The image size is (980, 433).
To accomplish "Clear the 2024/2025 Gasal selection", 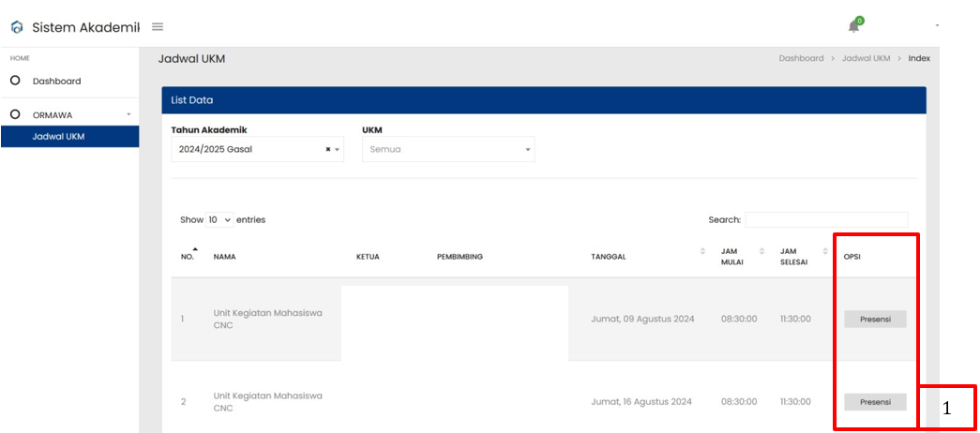I will coord(328,149).
